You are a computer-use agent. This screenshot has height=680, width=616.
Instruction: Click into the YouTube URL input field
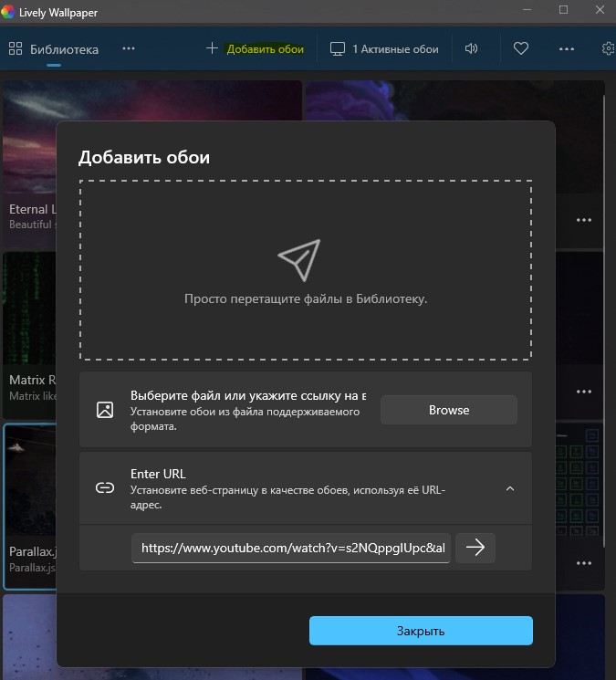[x=291, y=549]
